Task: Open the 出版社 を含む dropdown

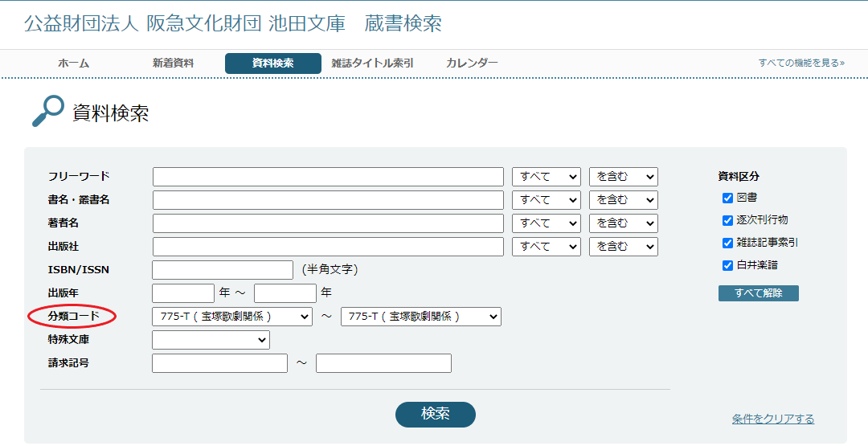Action: [624, 247]
